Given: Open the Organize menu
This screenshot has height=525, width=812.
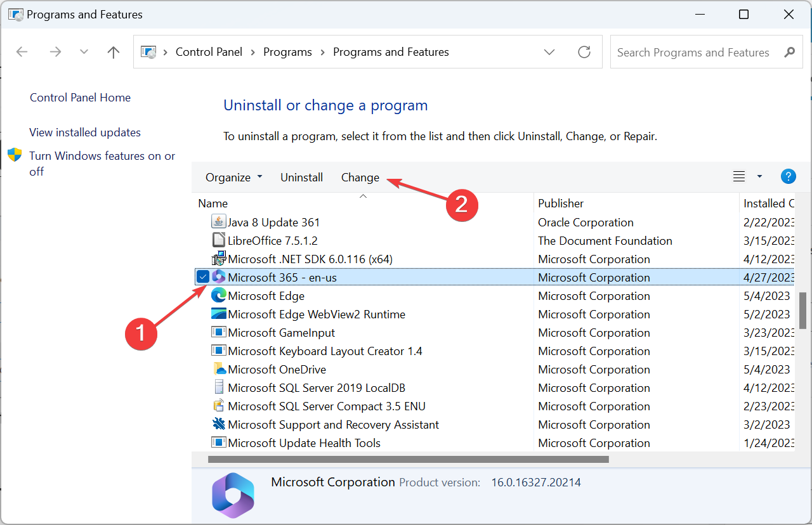Looking at the screenshot, I should pyautogui.click(x=233, y=178).
